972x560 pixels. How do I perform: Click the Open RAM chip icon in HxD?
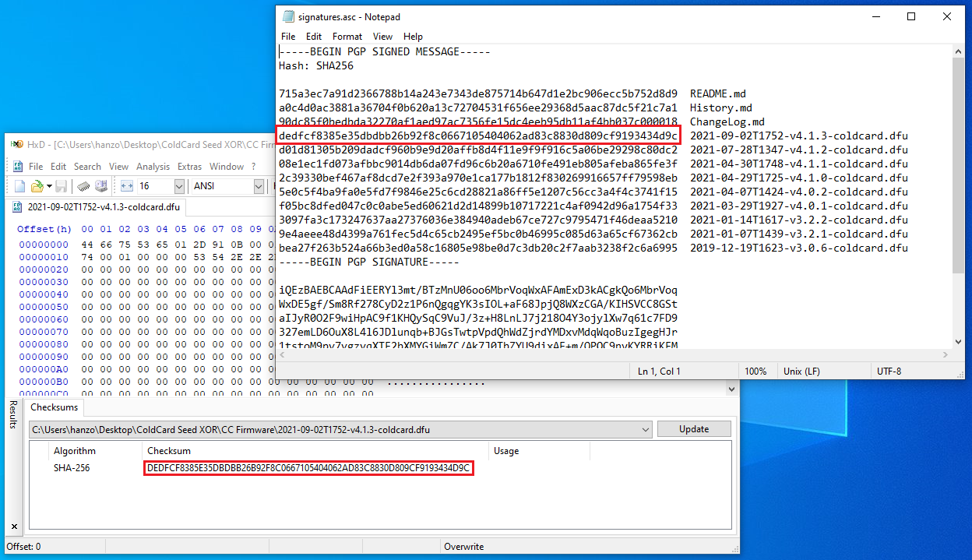pyautogui.click(x=83, y=186)
